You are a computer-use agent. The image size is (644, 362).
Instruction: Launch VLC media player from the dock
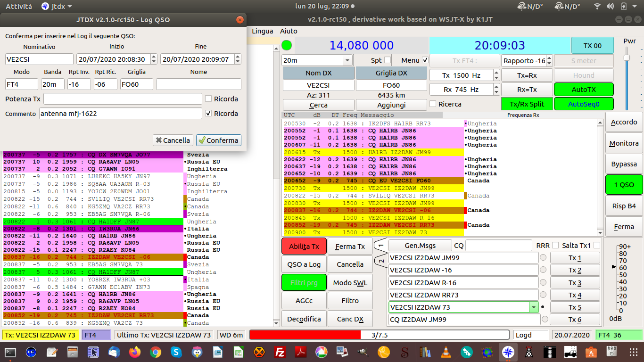pos(446,352)
